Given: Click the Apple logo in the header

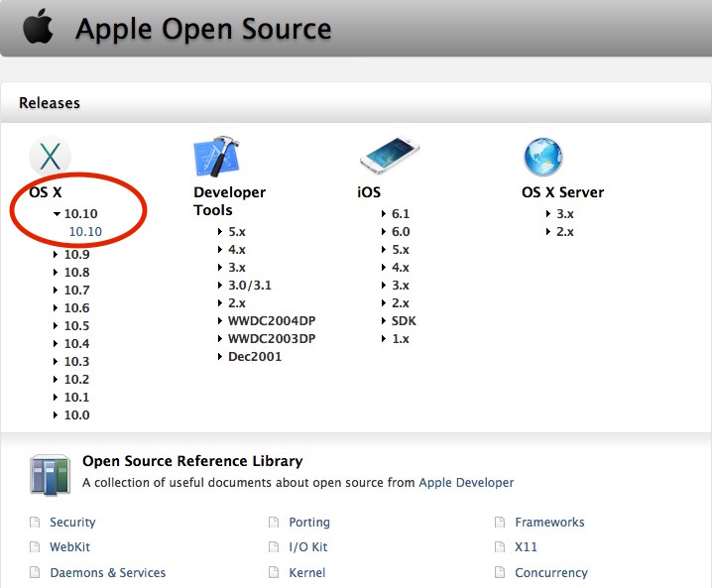Looking at the screenshot, I should pyautogui.click(x=38, y=27).
